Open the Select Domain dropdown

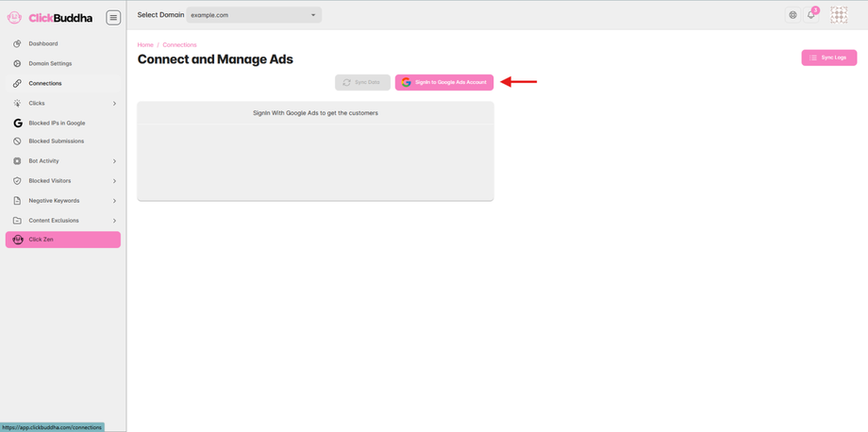coord(254,15)
